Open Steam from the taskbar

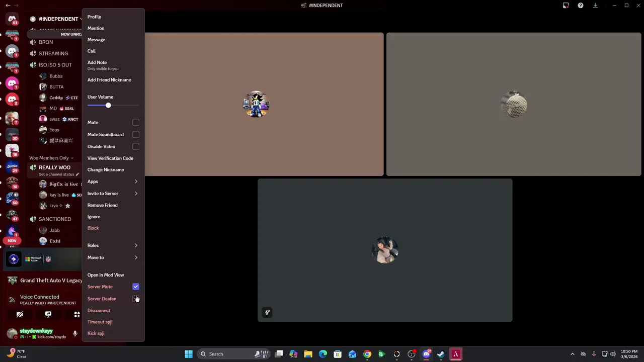[441, 354]
